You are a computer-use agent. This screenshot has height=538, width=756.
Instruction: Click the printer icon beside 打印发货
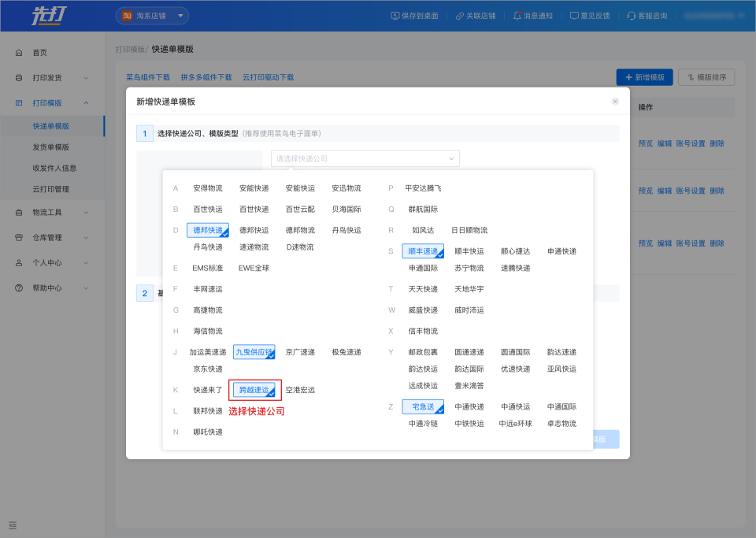pyautogui.click(x=19, y=78)
